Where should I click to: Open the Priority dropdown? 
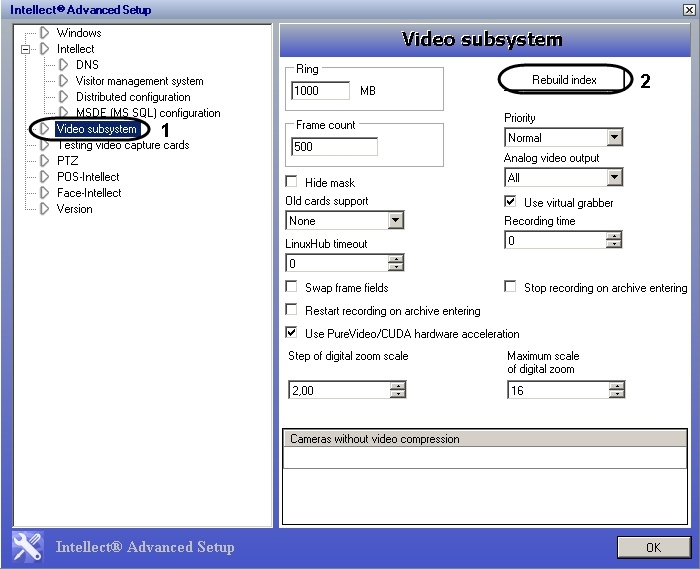614,137
